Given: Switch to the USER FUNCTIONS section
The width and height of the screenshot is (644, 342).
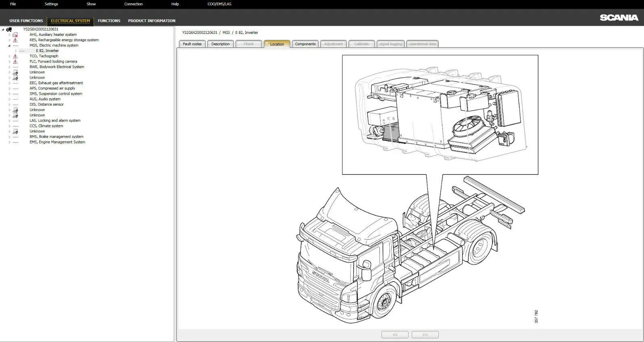Looking at the screenshot, I should (26, 21).
